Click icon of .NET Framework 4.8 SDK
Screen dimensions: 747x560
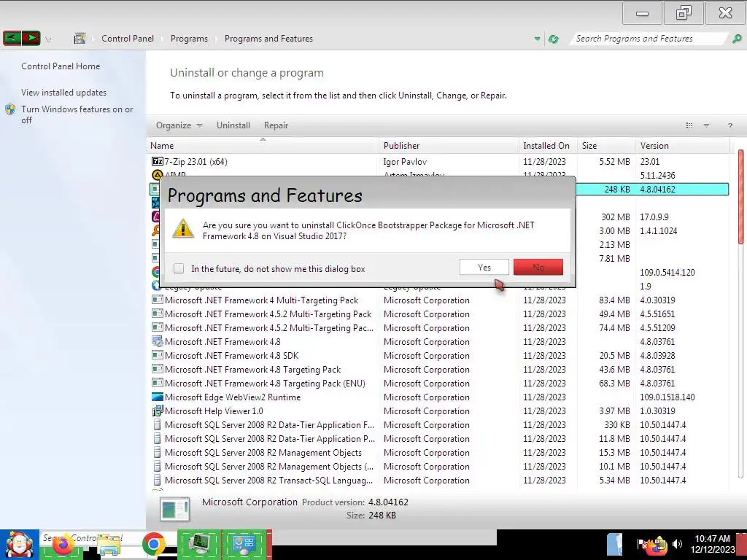pos(158,355)
